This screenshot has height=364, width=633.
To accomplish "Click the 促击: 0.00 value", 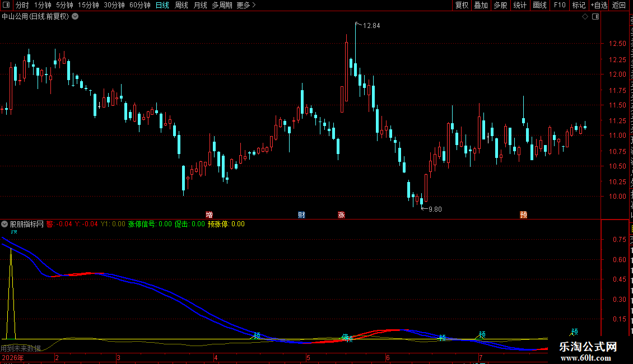I will 190,224.
